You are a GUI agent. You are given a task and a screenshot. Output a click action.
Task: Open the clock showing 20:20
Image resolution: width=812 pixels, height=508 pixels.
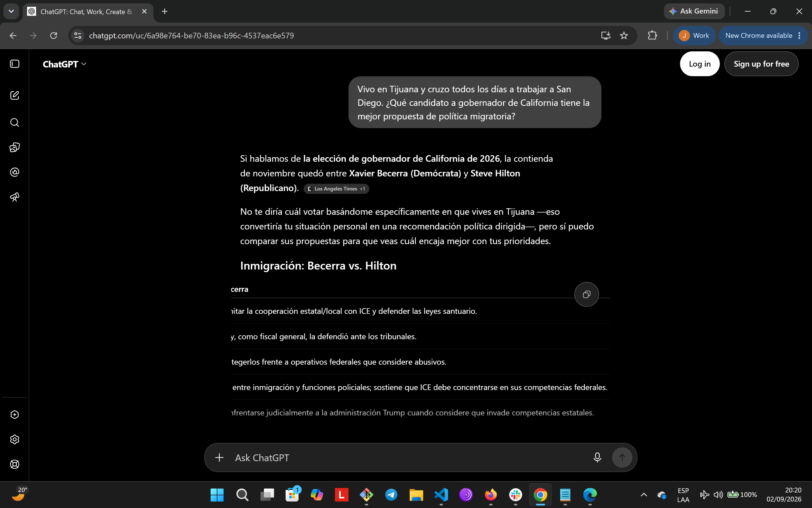[x=784, y=494]
